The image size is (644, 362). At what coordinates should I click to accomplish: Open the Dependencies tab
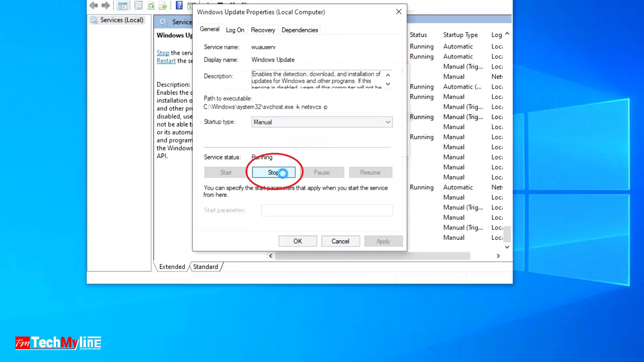coord(300,30)
